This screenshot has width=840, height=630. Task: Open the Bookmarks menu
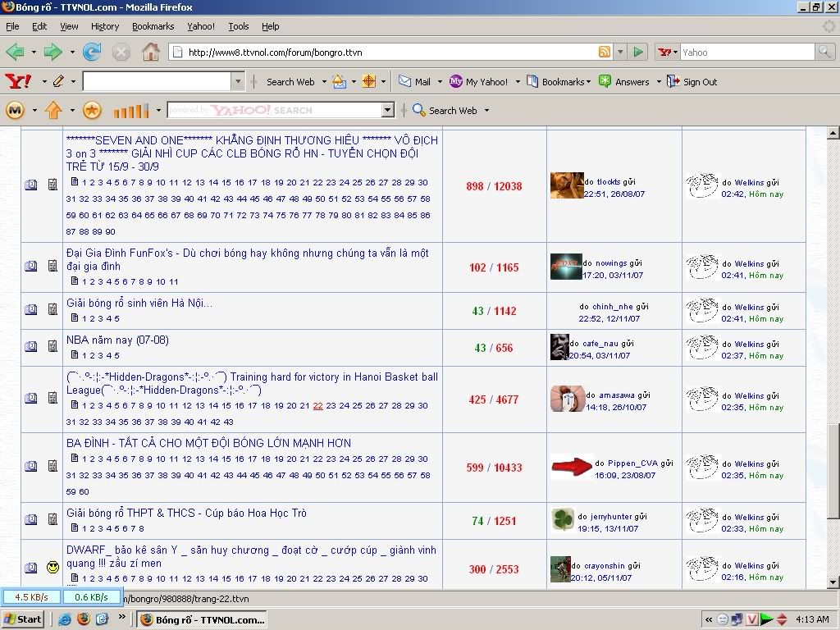coord(153,26)
